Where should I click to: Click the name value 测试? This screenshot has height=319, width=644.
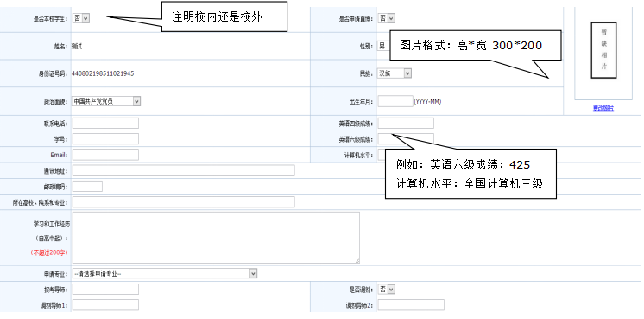[x=77, y=46]
